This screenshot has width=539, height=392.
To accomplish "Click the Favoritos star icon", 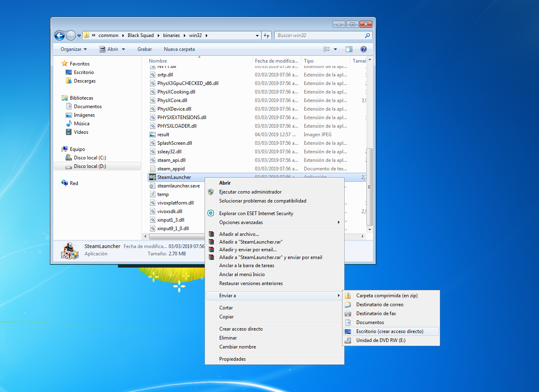I will coord(64,63).
